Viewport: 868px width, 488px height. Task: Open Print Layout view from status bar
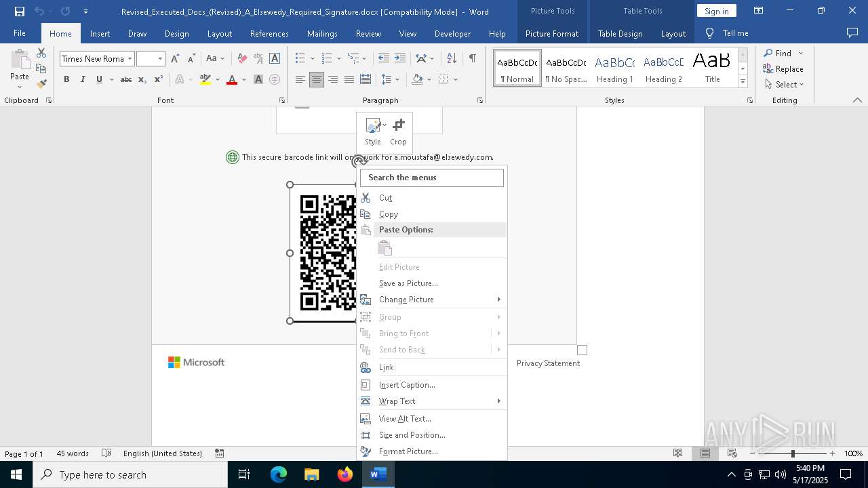(705, 453)
